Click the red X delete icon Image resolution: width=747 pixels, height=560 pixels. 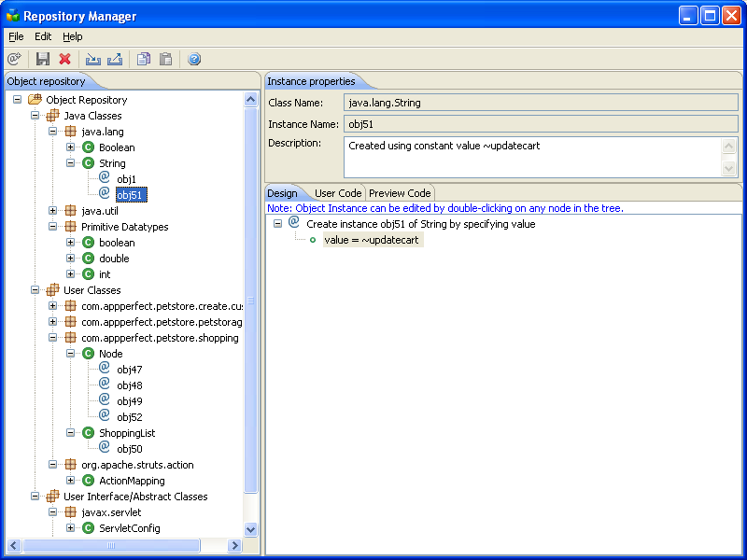coord(64,59)
